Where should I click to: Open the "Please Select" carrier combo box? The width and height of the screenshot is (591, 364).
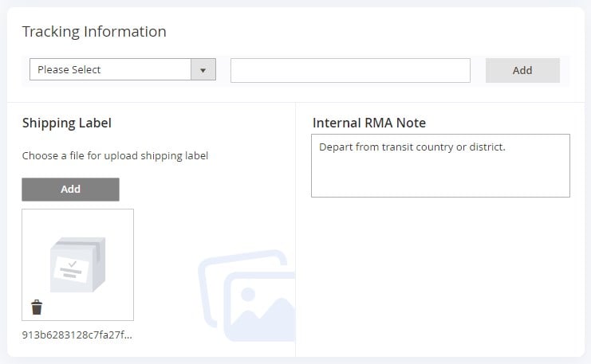123,69
